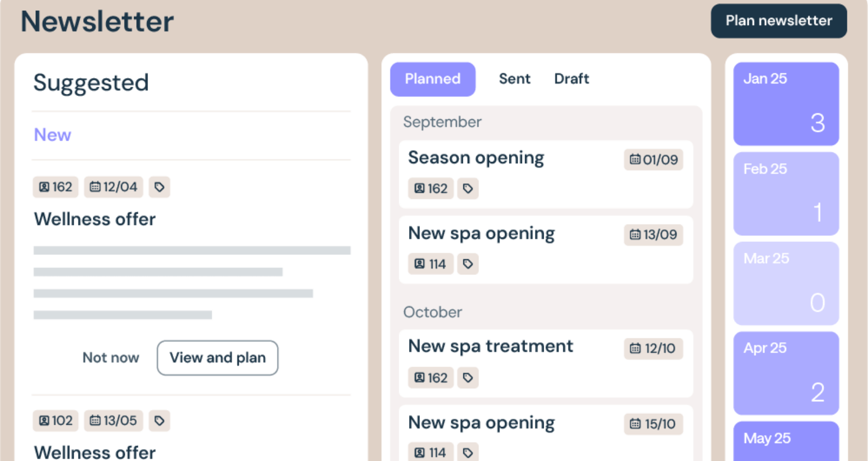
Task: Switch to the Sent tab
Action: click(x=514, y=79)
